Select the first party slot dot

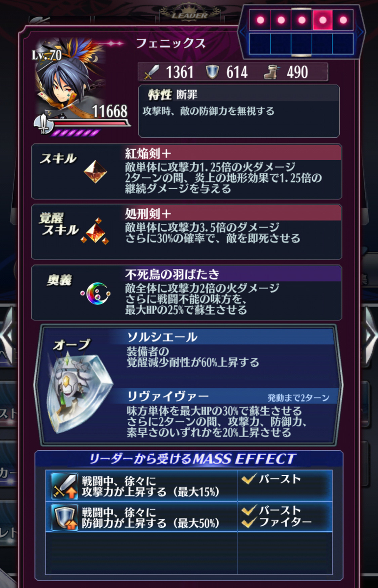260,20
